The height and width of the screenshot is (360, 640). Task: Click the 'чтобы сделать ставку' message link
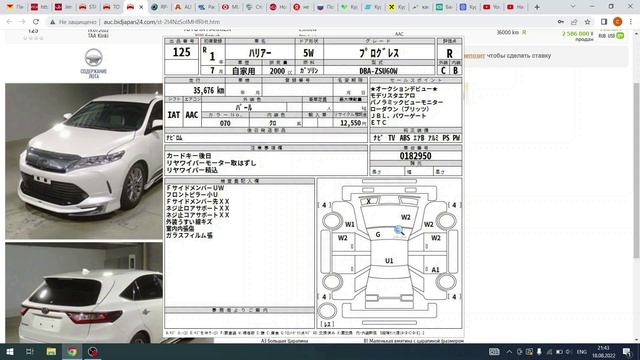pos(519,56)
